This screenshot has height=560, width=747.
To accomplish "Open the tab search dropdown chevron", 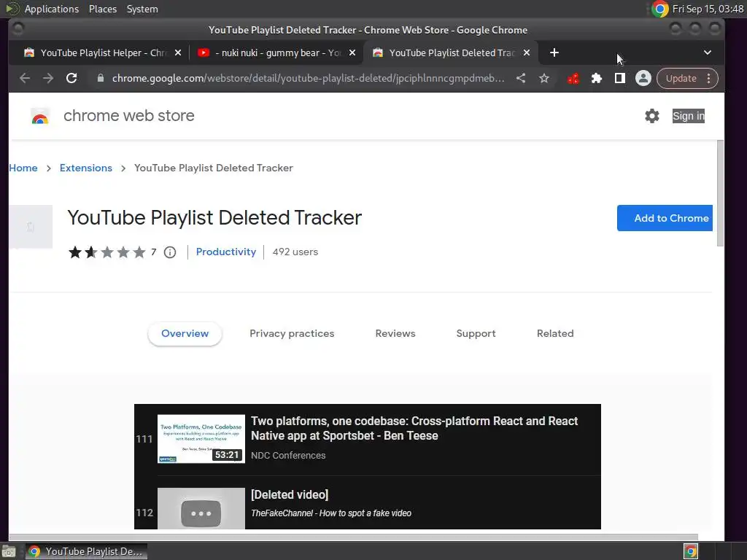I will click(708, 52).
